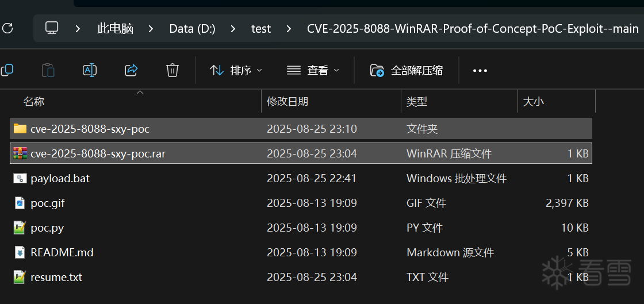Click the Markdown 源文件 type cell
The height and width of the screenshot is (304, 644).
(450, 252)
